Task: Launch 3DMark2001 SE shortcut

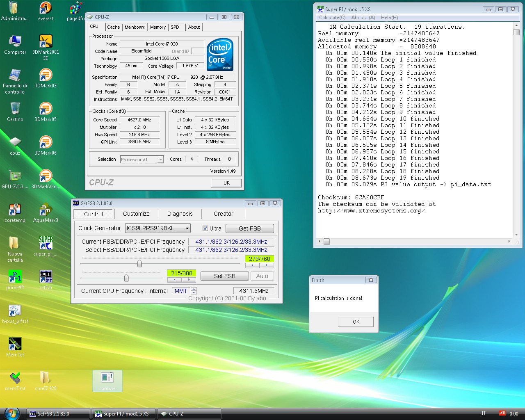Action: tap(46, 48)
